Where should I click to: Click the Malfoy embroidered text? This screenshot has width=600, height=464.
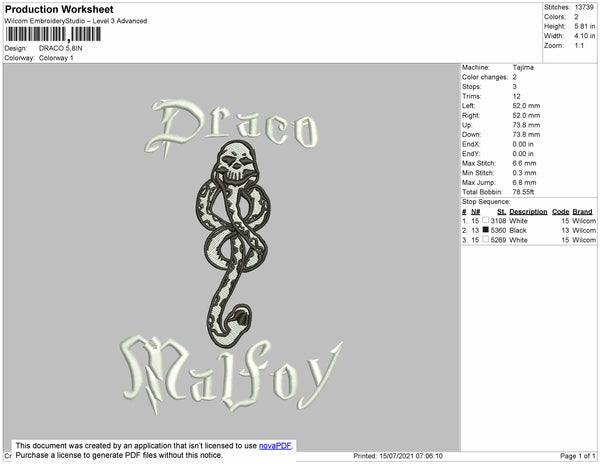(231, 374)
